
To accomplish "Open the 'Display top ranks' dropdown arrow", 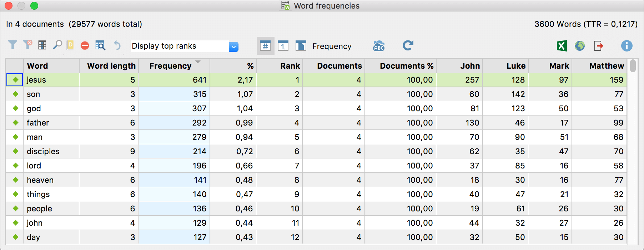I will tap(233, 46).
